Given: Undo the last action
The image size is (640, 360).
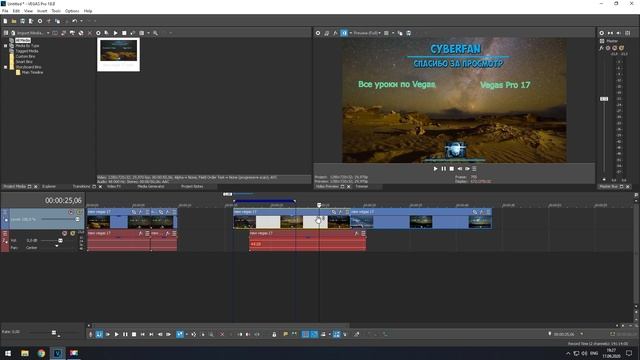Looking at the screenshot, I should pyautogui.click(x=74, y=21).
